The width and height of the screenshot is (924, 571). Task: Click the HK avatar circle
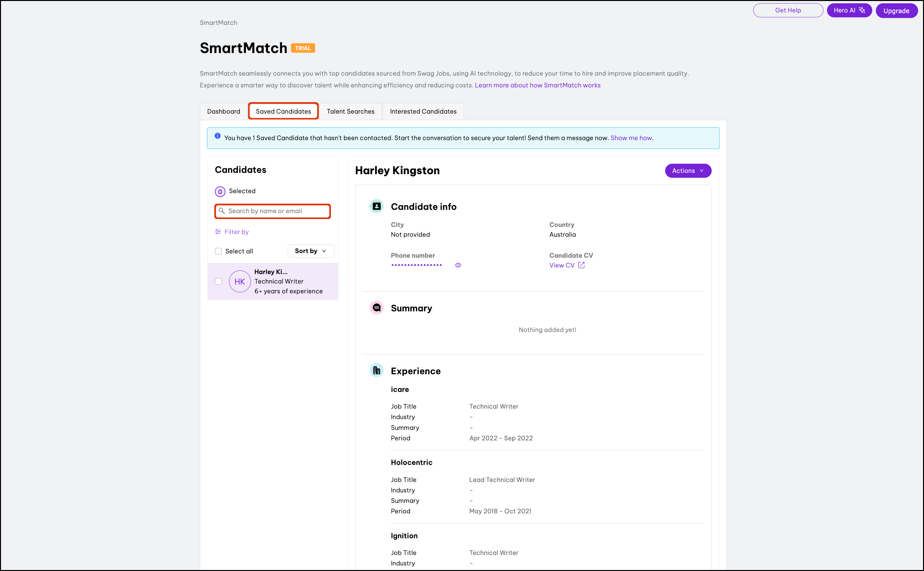coord(240,281)
